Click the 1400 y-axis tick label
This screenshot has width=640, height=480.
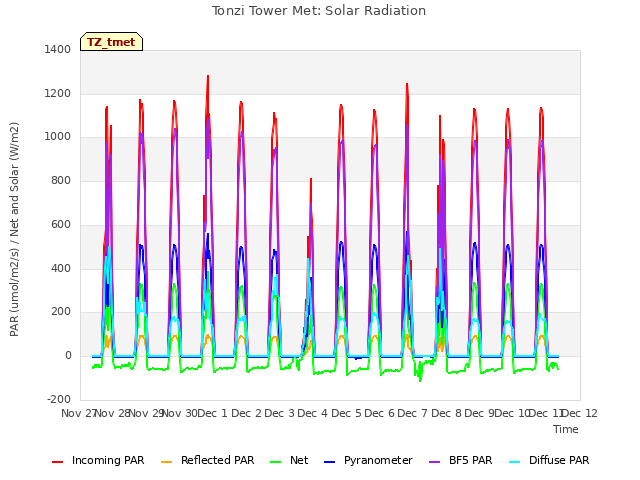click(58, 50)
